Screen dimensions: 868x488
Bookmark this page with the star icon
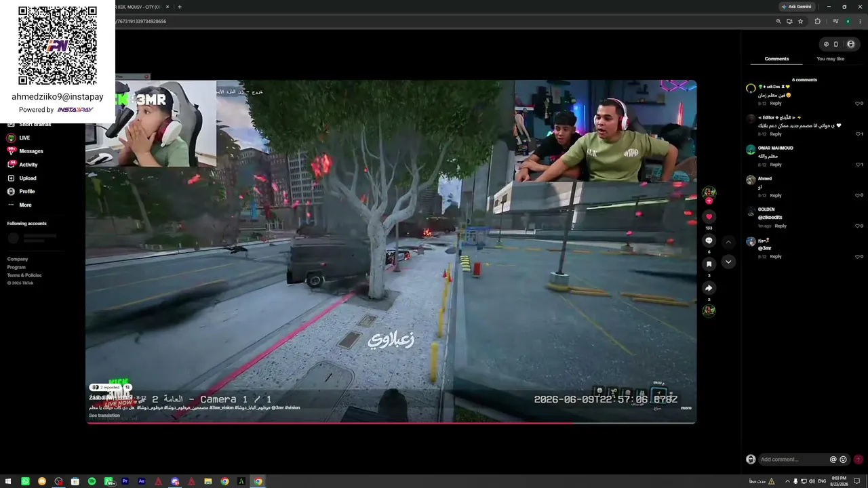[800, 21]
